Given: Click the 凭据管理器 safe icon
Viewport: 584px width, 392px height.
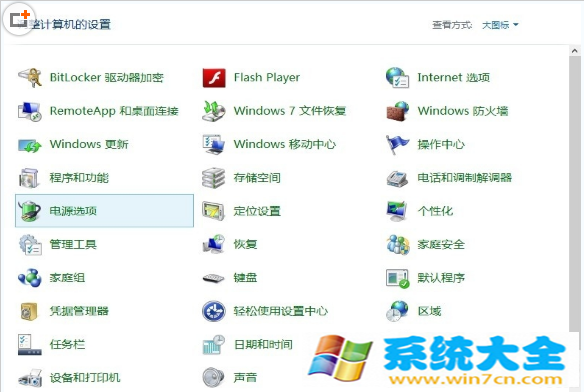Looking at the screenshot, I should 29,311.
